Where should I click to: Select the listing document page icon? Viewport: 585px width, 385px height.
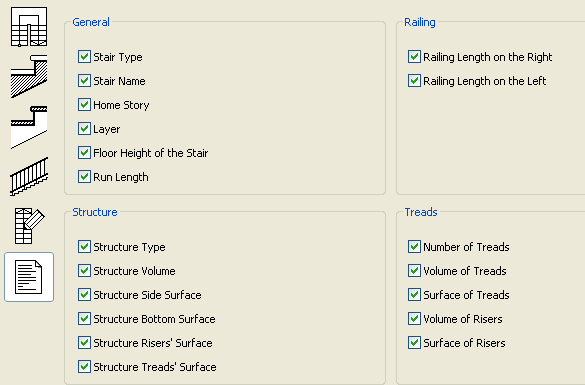click(x=29, y=277)
